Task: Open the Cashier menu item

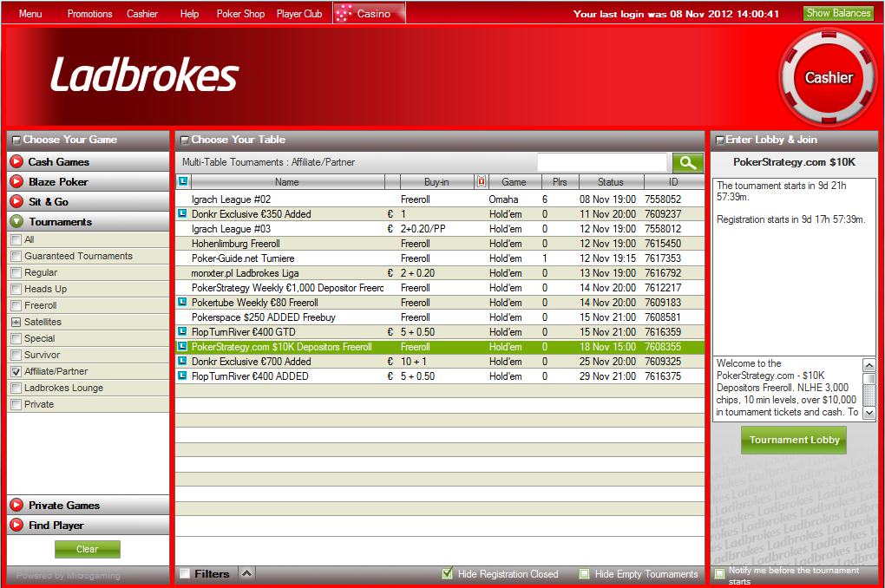Action: [x=142, y=14]
